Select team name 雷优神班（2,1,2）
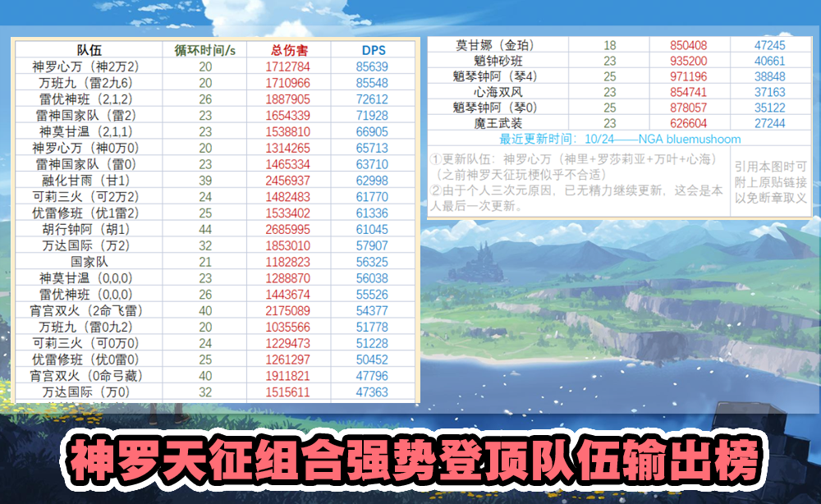The width and height of the screenshot is (821, 504). coord(89,99)
